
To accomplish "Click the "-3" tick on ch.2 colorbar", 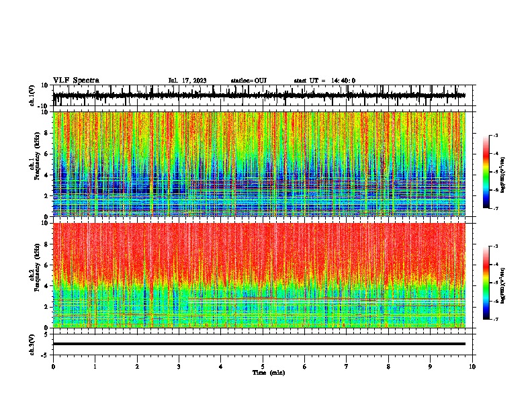I will click(x=496, y=246).
